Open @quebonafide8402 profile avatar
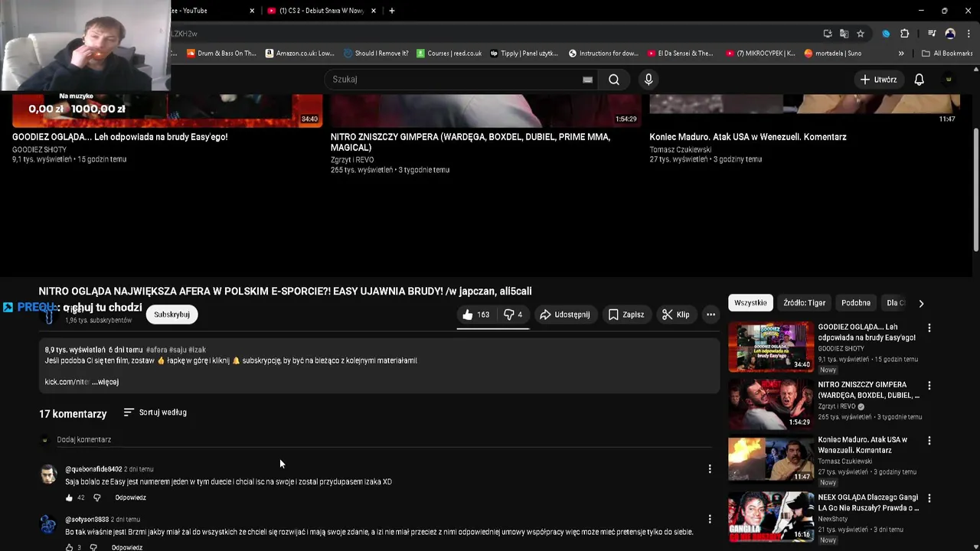 coord(48,474)
